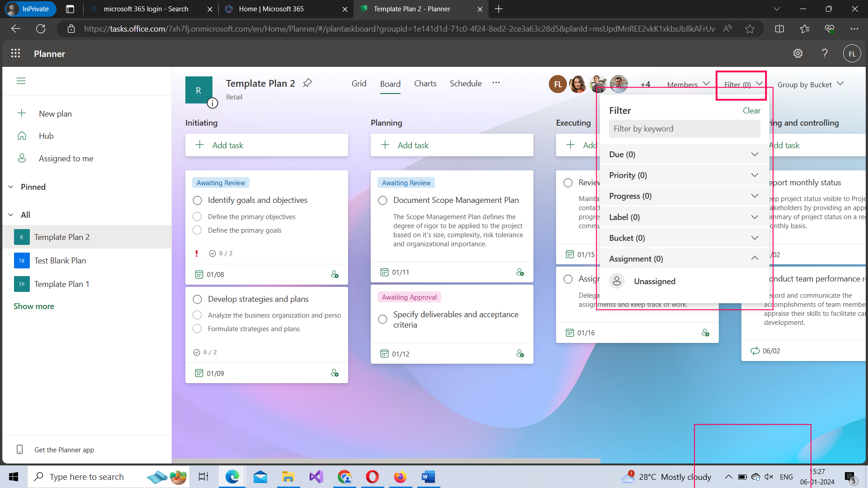
Task: Check off Formulate strategies and plans
Action: pos(197,328)
